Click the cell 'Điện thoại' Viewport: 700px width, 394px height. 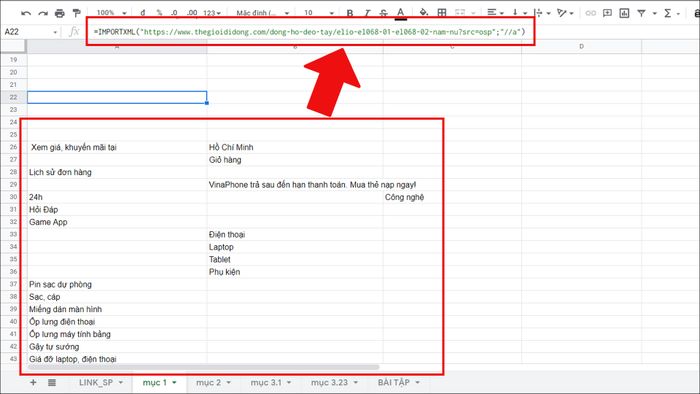coord(295,234)
